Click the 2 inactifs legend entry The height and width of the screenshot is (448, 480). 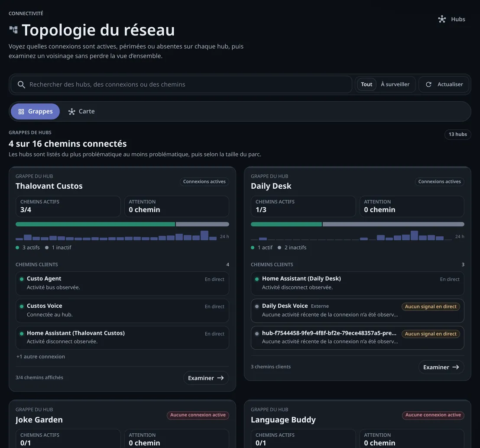click(x=292, y=248)
